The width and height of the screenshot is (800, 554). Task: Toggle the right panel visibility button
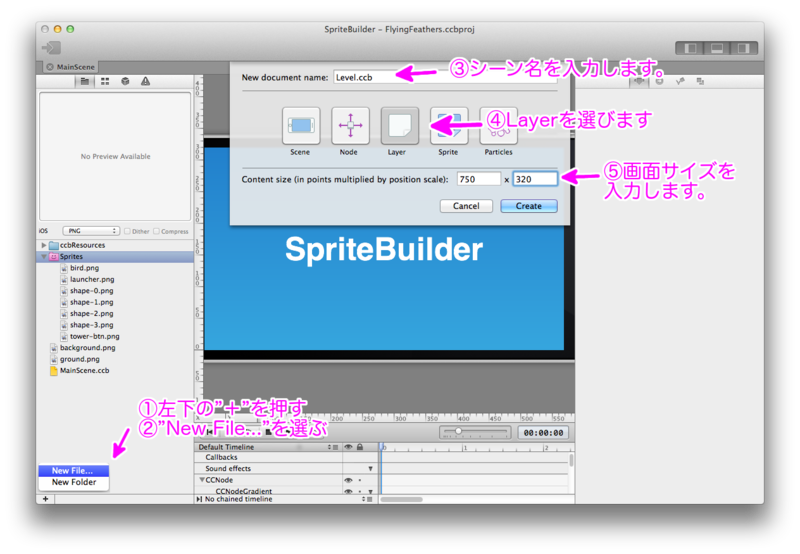click(743, 48)
